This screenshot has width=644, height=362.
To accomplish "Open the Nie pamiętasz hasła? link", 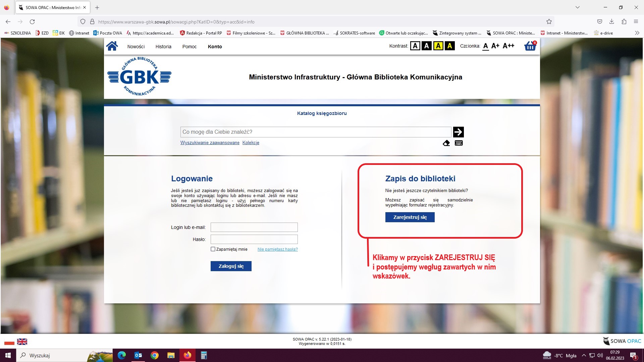I will point(277,249).
